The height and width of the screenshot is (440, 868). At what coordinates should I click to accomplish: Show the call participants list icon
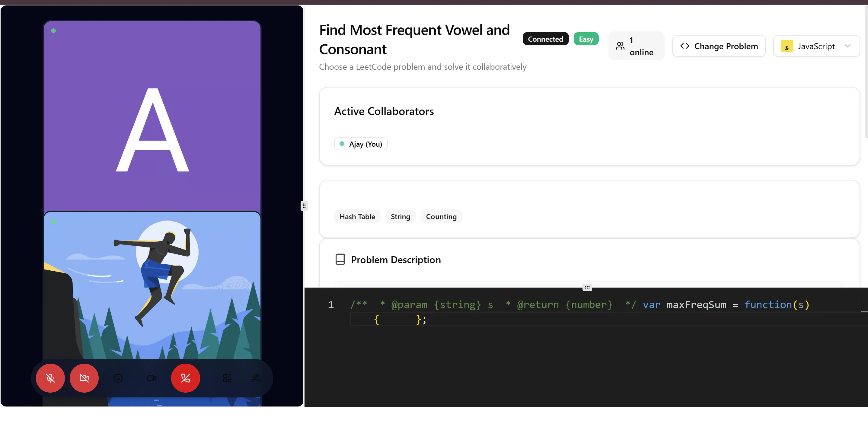click(257, 378)
